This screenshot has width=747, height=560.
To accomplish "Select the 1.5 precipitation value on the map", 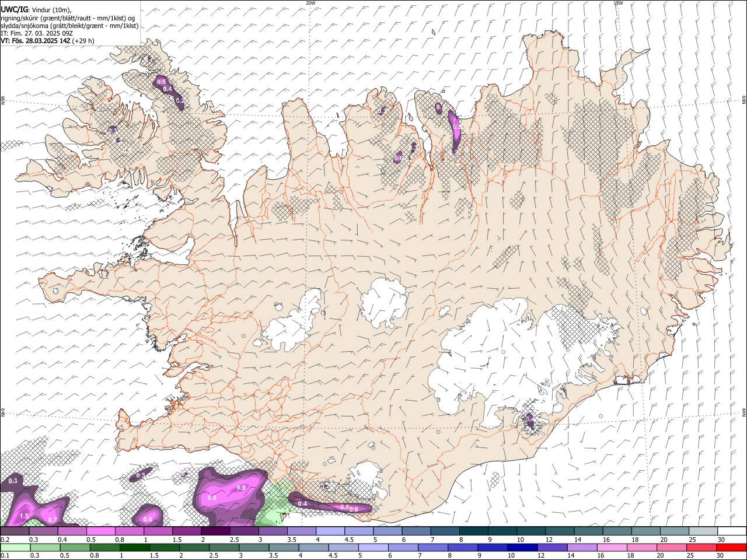I will coord(24,516).
